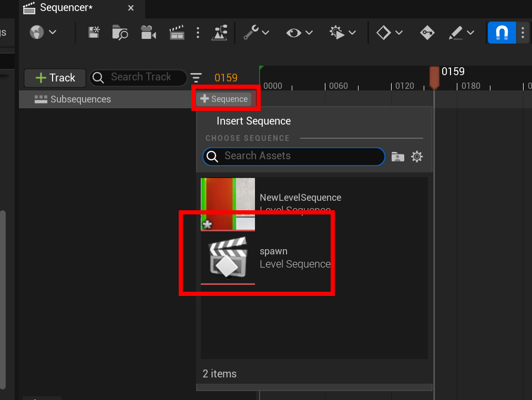The width and height of the screenshot is (532, 400).
Task: Toggle the snapping magnet button
Action: click(502, 33)
